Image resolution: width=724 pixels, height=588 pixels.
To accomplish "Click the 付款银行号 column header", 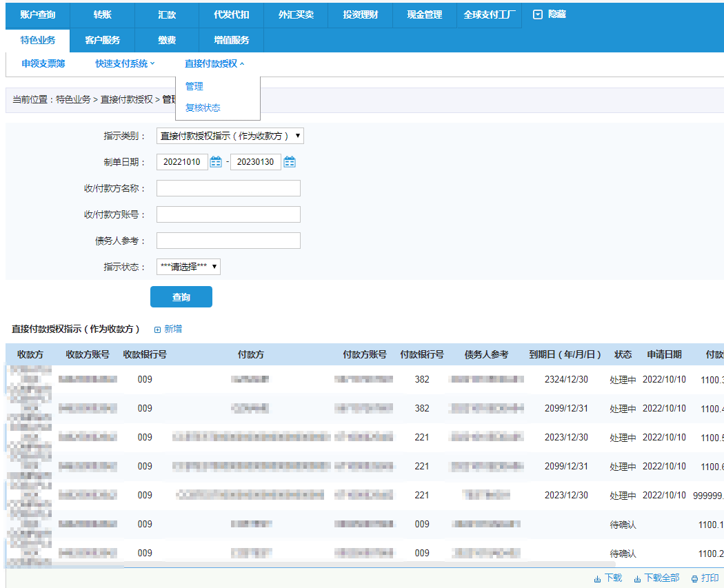I will click(x=422, y=354).
